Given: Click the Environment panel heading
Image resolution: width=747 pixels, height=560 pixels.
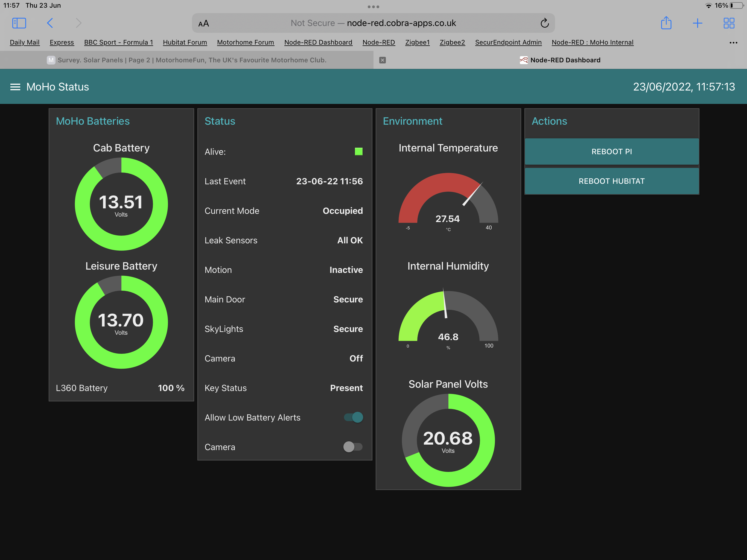Looking at the screenshot, I should click(412, 121).
